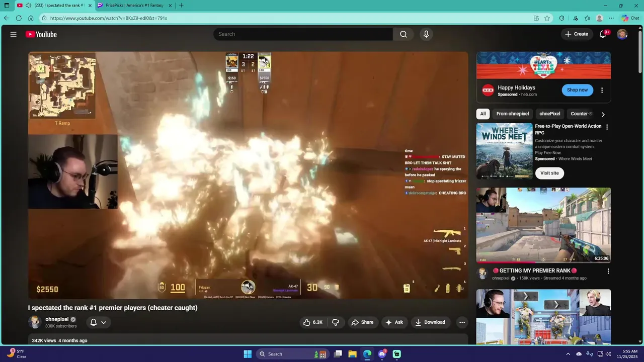Open the YouTube account avatar menu

(x=622, y=34)
